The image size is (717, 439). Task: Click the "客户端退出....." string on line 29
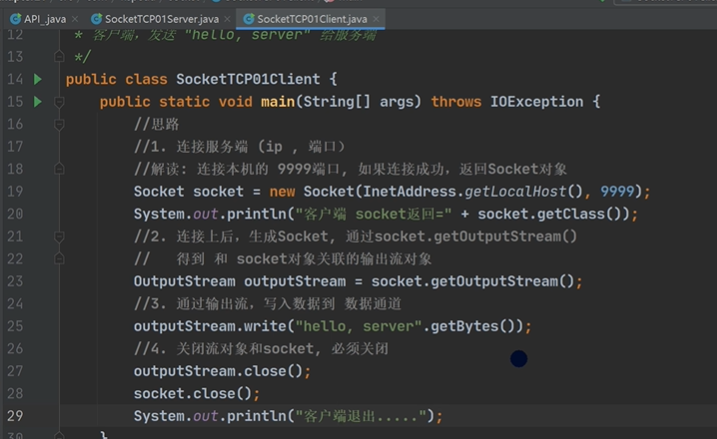pyautogui.click(x=361, y=416)
